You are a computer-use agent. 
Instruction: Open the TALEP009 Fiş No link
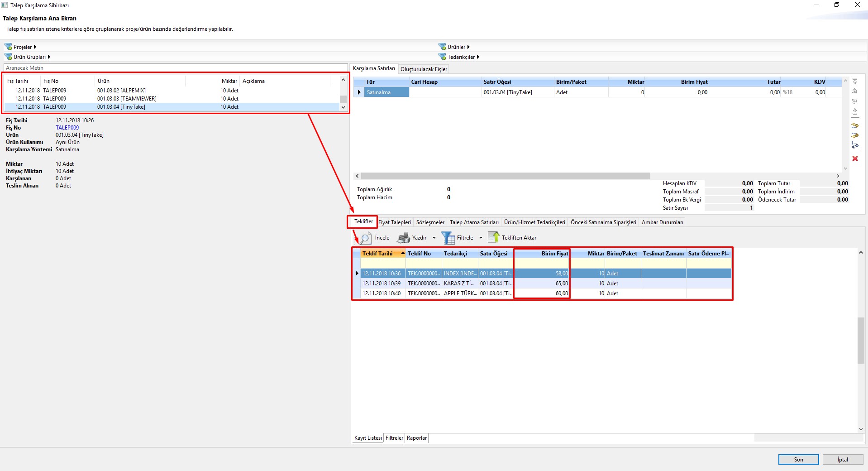tap(67, 128)
